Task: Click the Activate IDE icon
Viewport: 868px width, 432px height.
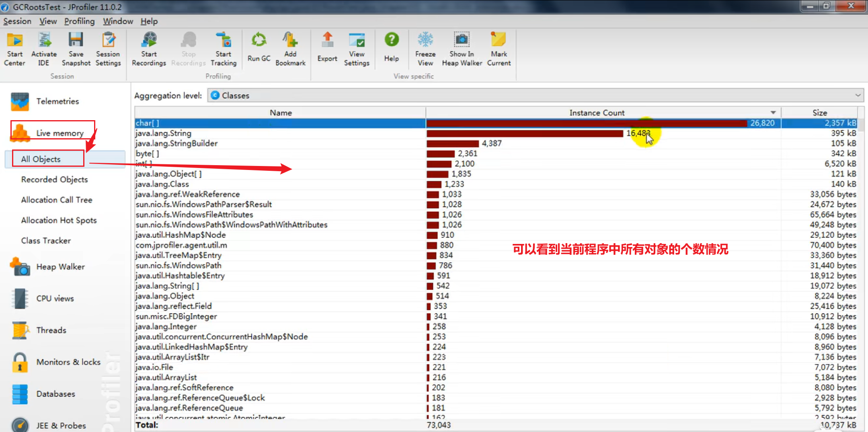Action: (44, 41)
